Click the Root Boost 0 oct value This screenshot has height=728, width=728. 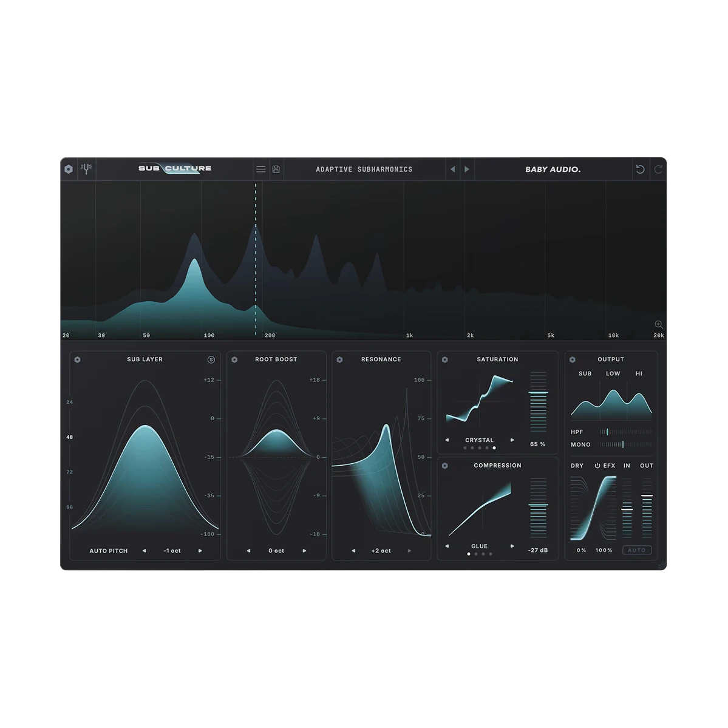(x=276, y=551)
